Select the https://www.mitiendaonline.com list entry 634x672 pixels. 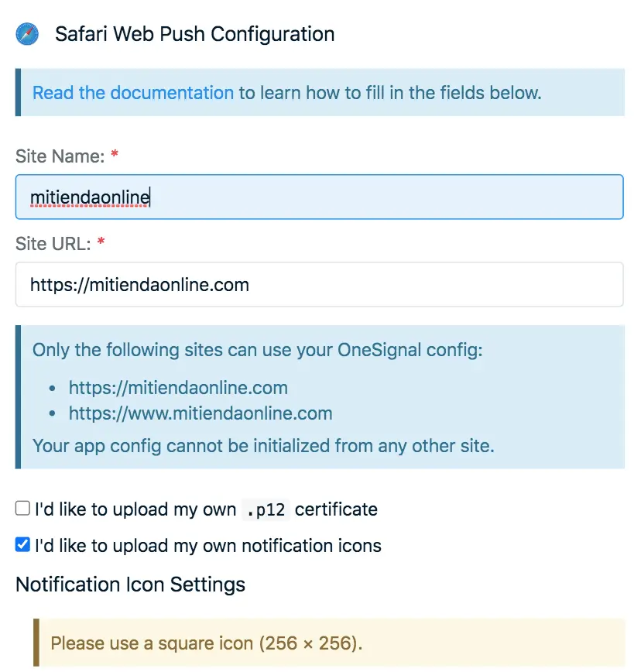[200, 413]
